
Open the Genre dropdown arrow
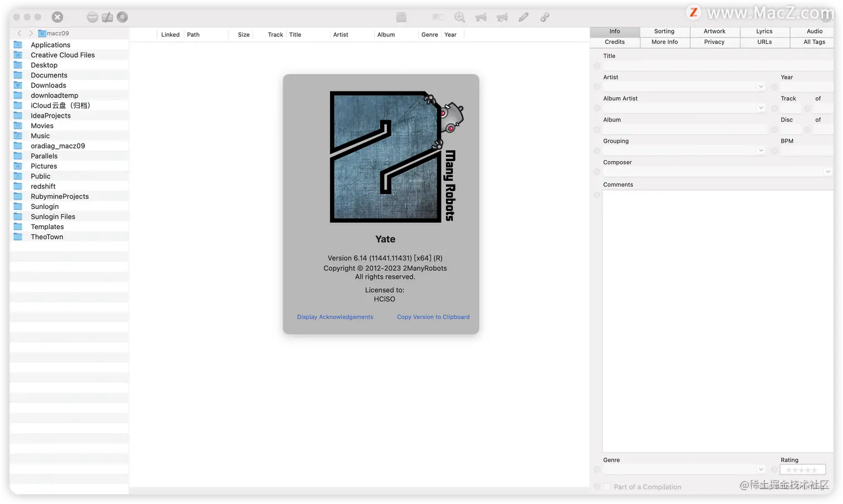761,469
